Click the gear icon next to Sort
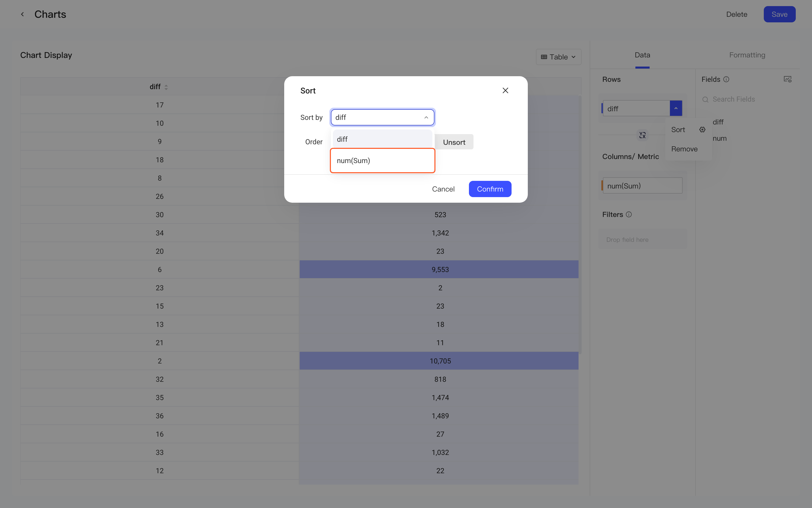This screenshot has width=812, height=508. (702, 130)
